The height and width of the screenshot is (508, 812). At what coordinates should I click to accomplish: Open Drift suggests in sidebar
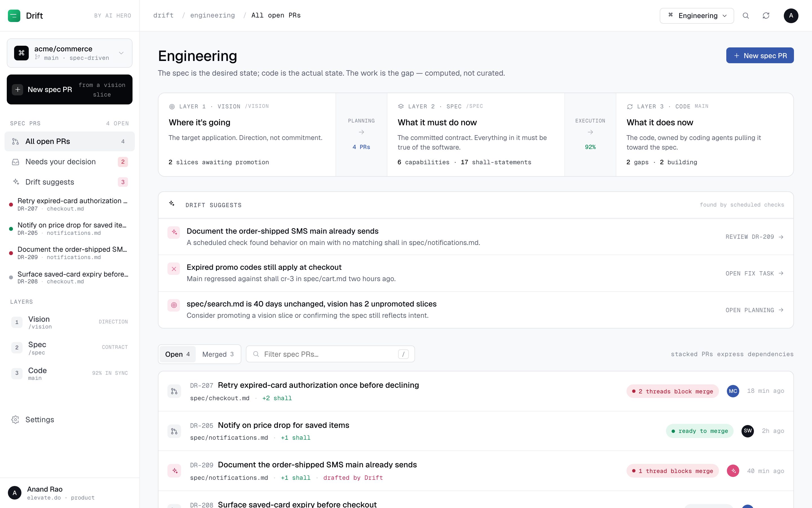tap(69, 182)
